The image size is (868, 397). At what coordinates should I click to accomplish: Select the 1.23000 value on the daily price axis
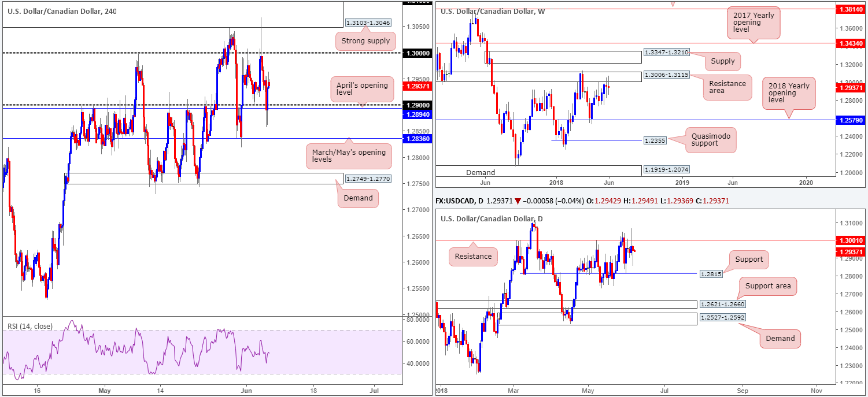click(x=851, y=366)
